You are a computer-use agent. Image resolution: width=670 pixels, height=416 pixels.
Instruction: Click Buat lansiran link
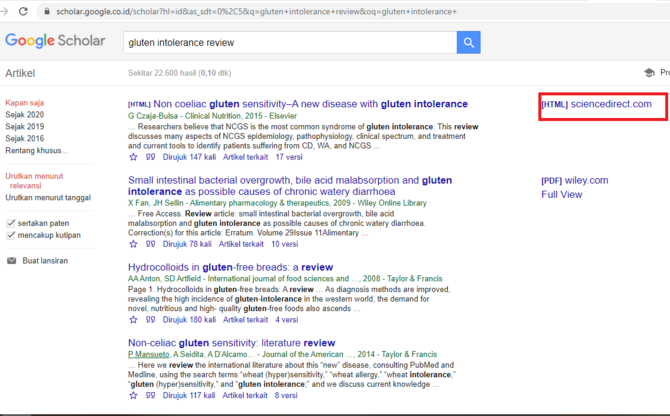coord(45,261)
